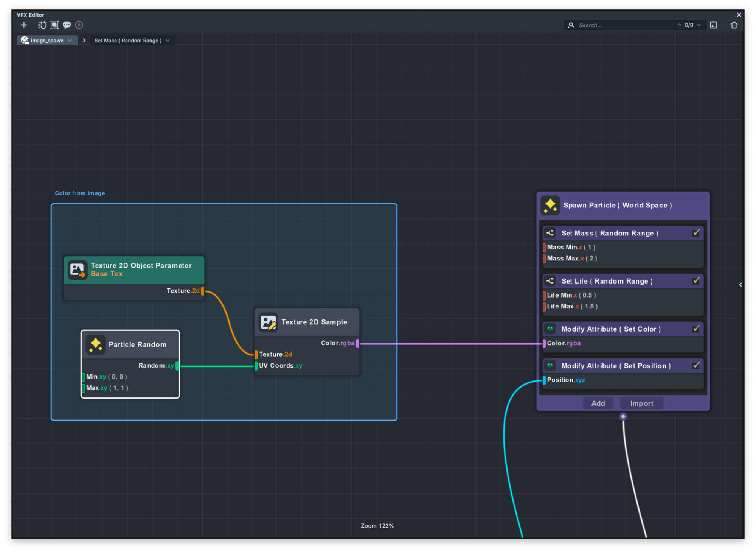Click the circled up-arrow icon
The height and width of the screenshot is (553, 756).
coord(79,25)
